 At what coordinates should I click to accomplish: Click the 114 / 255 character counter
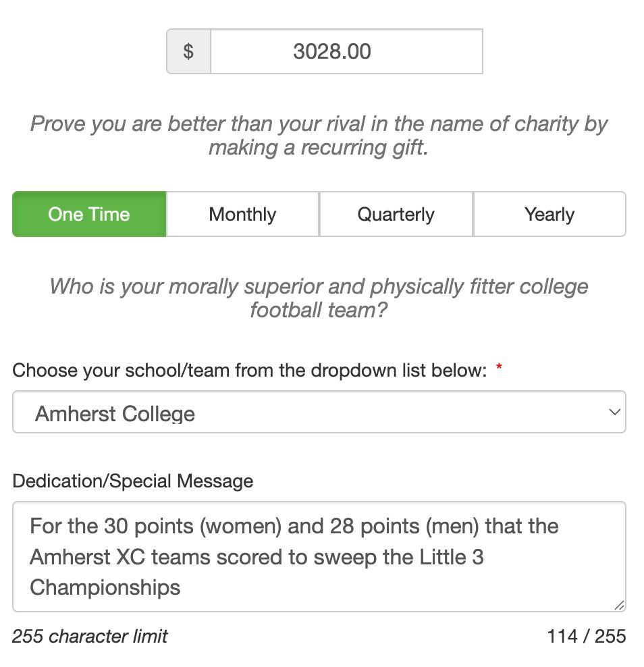587,636
